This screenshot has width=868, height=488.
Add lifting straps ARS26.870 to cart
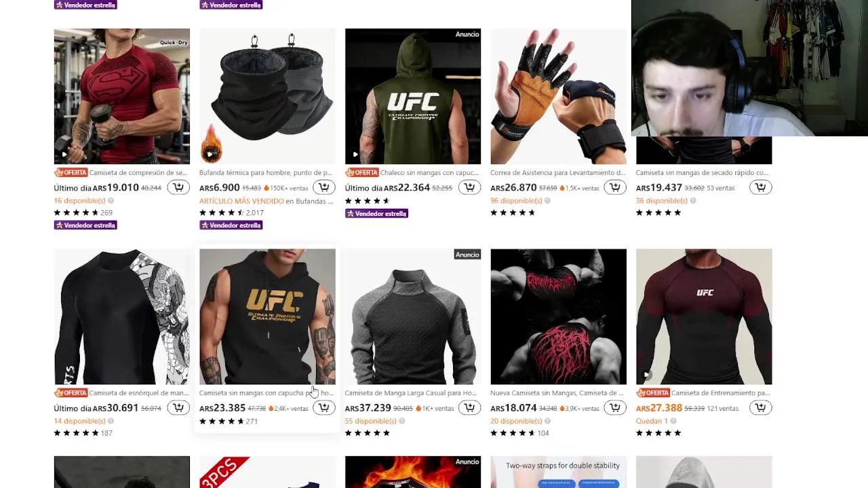pyautogui.click(x=614, y=188)
